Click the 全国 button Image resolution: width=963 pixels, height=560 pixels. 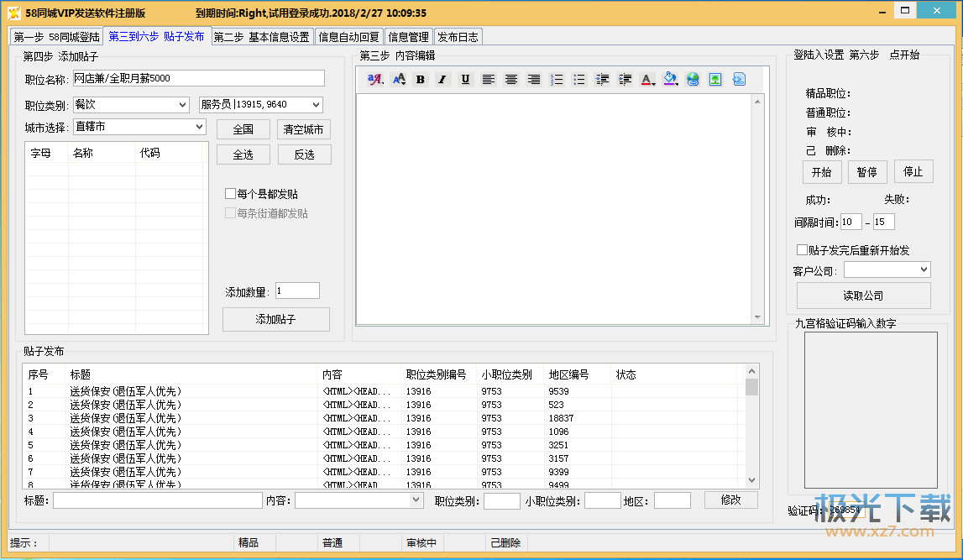[x=243, y=129]
